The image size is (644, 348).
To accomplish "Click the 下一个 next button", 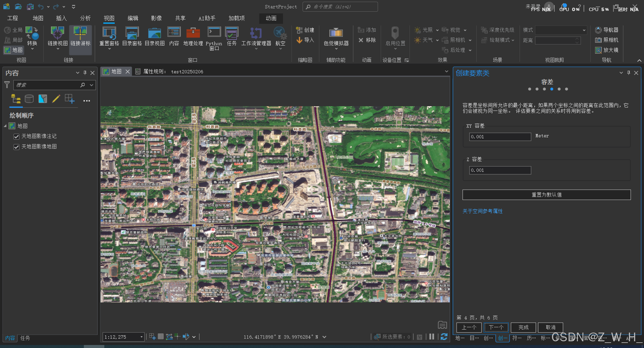I will pos(496,327).
